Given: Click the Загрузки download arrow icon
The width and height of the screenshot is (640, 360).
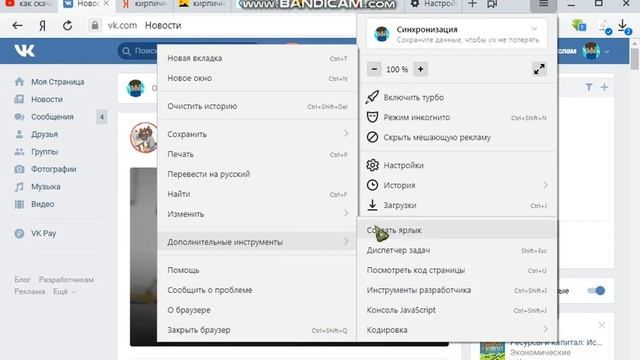Looking at the screenshot, I should [x=372, y=205].
